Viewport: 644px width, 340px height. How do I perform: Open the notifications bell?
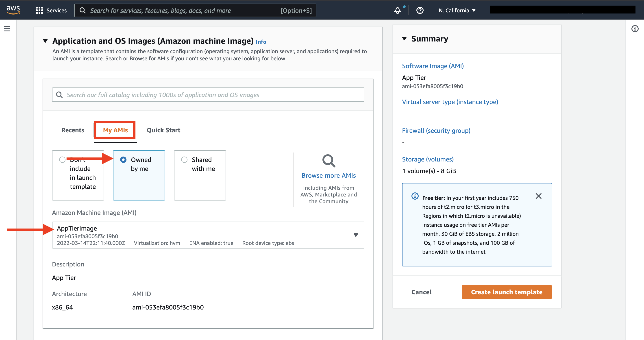tap(398, 11)
